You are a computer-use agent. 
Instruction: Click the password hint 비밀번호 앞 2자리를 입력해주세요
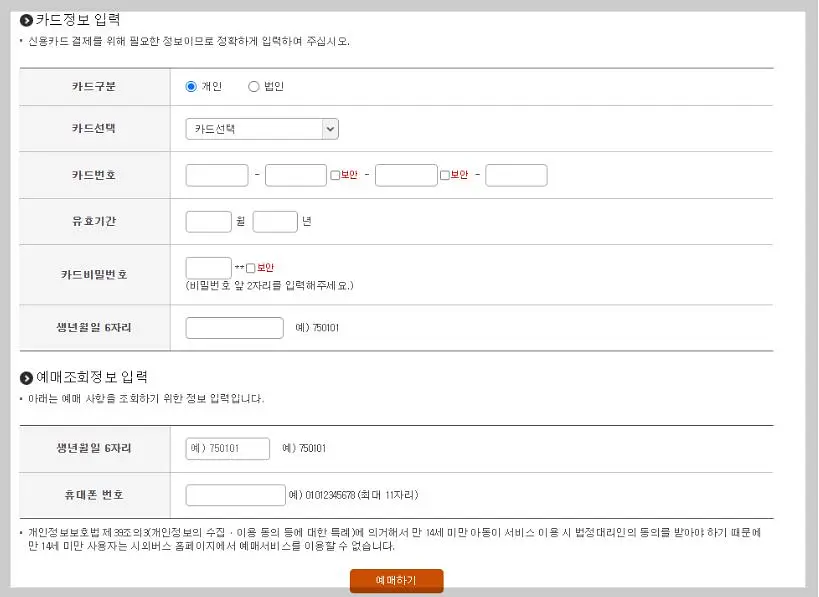[x=270, y=285]
